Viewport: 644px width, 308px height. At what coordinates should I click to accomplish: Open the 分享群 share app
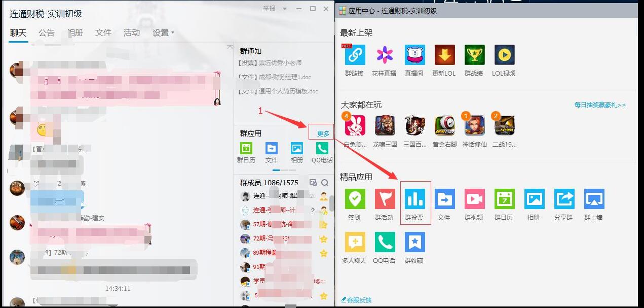[564, 199]
